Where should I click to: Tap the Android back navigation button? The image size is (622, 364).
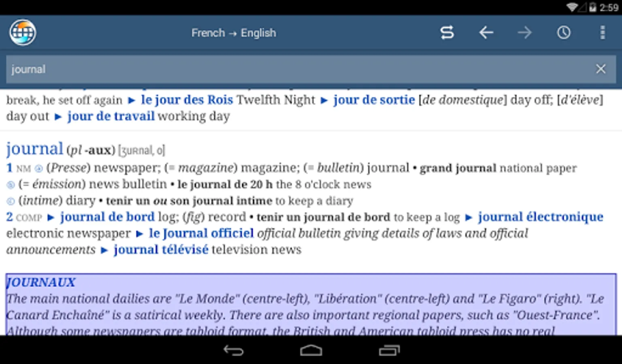234,350
